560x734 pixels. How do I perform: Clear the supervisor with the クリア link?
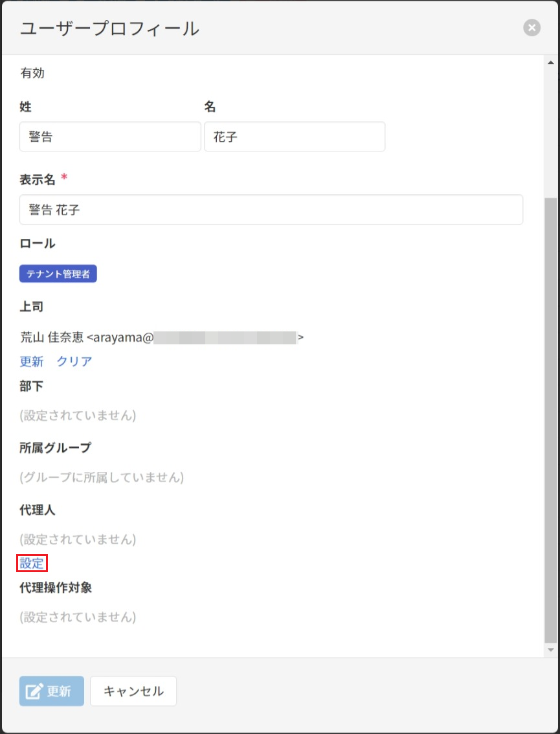click(x=74, y=361)
